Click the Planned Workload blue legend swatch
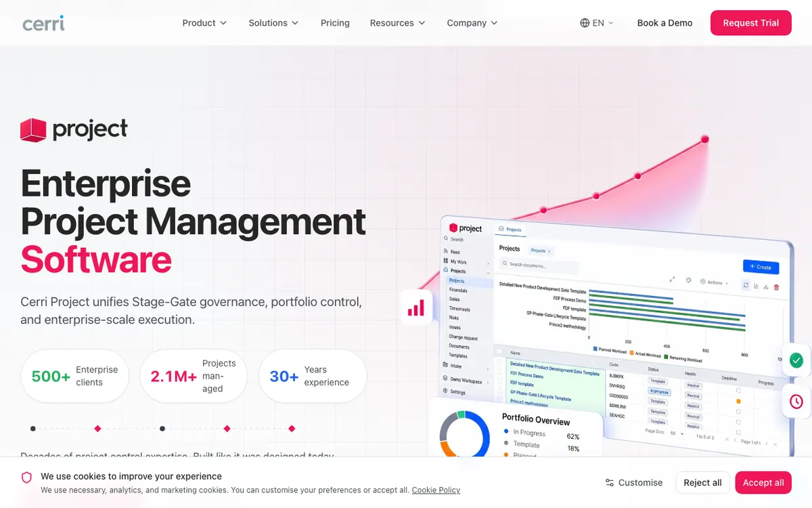This screenshot has width=812, height=508. click(x=595, y=350)
